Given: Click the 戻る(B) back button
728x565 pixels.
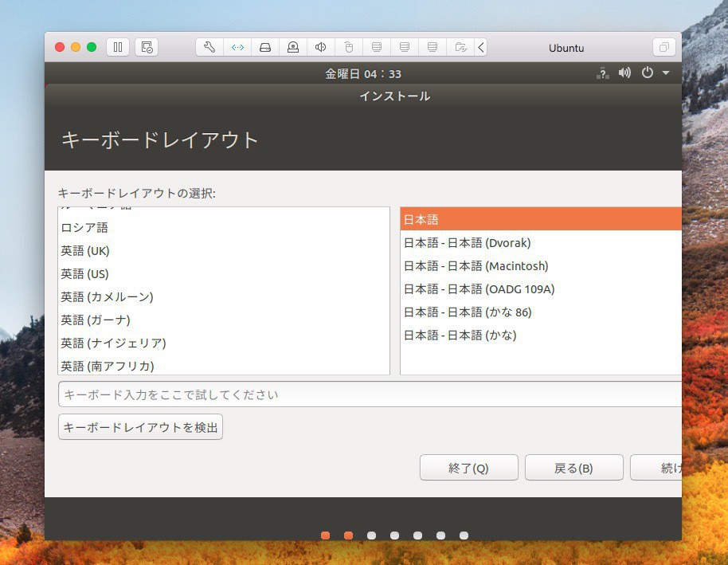Looking at the screenshot, I should pos(573,468).
